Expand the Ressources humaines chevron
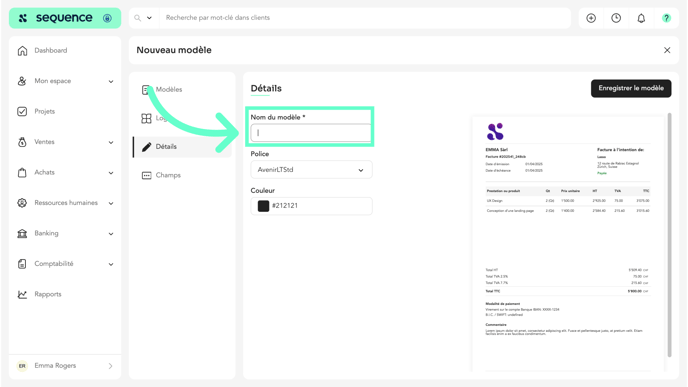Screen dimensions: 688x387 tap(111, 203)
